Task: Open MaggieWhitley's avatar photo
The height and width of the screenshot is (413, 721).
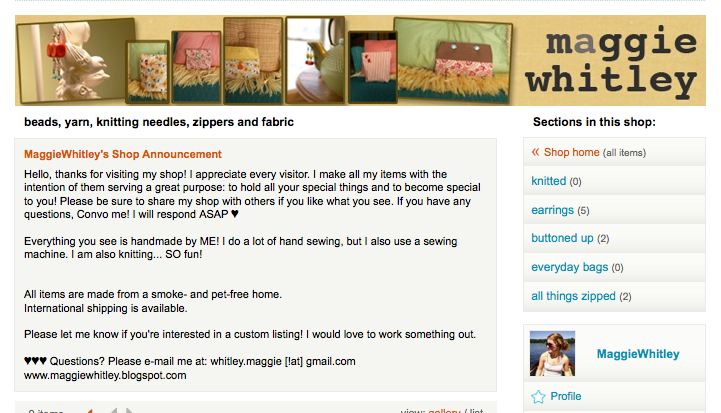Action: pos(552,353)
